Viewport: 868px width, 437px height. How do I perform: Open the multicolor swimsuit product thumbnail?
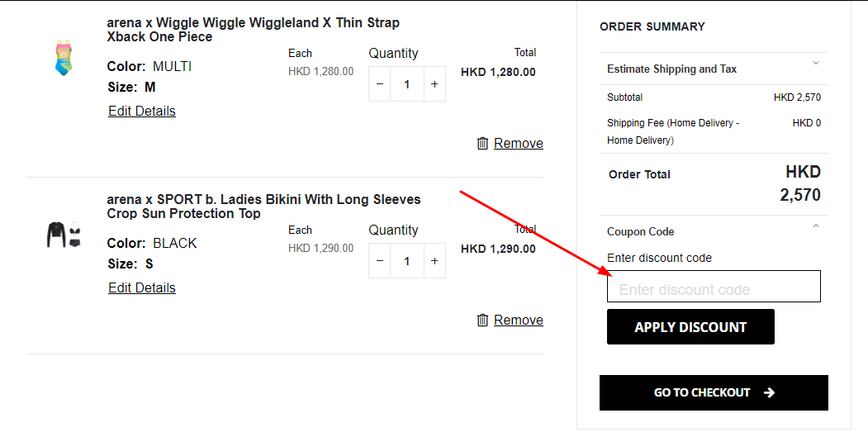coord(64,58)
